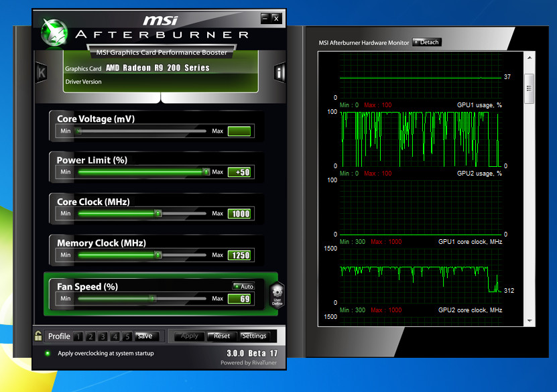Adjust the Power Limit slider handle
The height and width of the screenshot is (392, 557).
click(x=206, y=172)
